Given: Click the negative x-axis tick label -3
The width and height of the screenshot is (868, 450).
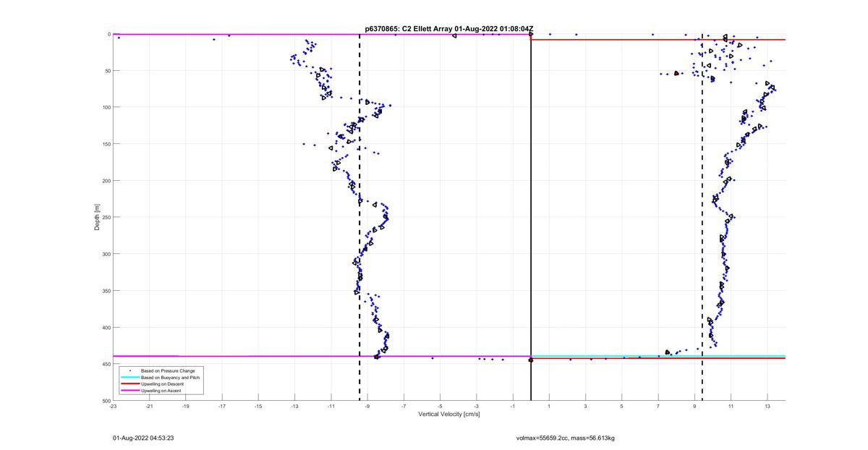Looking at the screenshot, I should tap(477, 407).
